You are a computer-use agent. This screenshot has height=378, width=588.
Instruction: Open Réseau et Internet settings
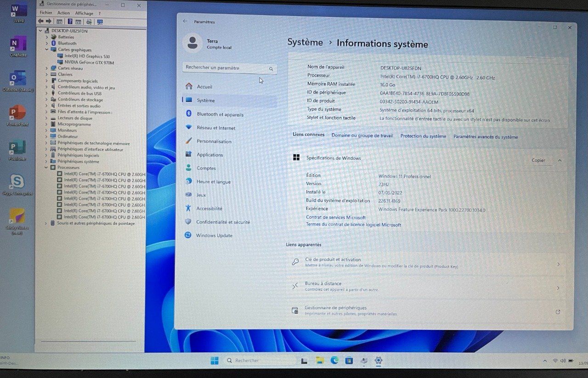(229, 128)
